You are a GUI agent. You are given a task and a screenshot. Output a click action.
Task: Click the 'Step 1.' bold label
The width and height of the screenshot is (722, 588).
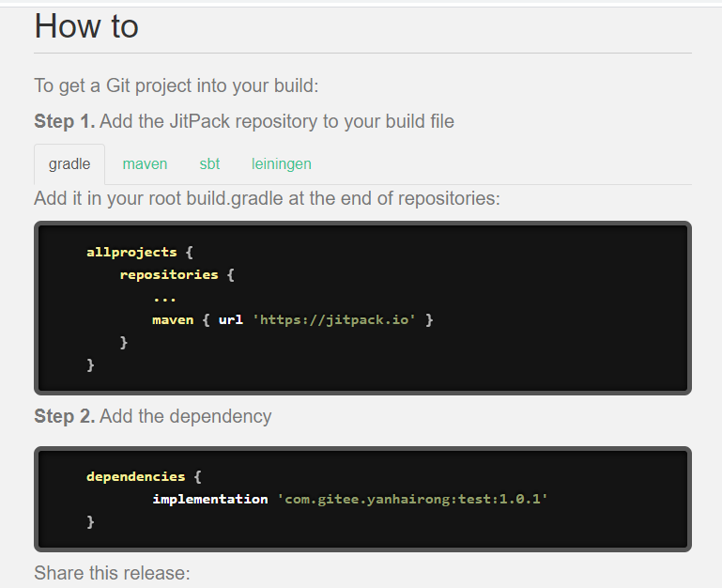[x=65, y=122]
